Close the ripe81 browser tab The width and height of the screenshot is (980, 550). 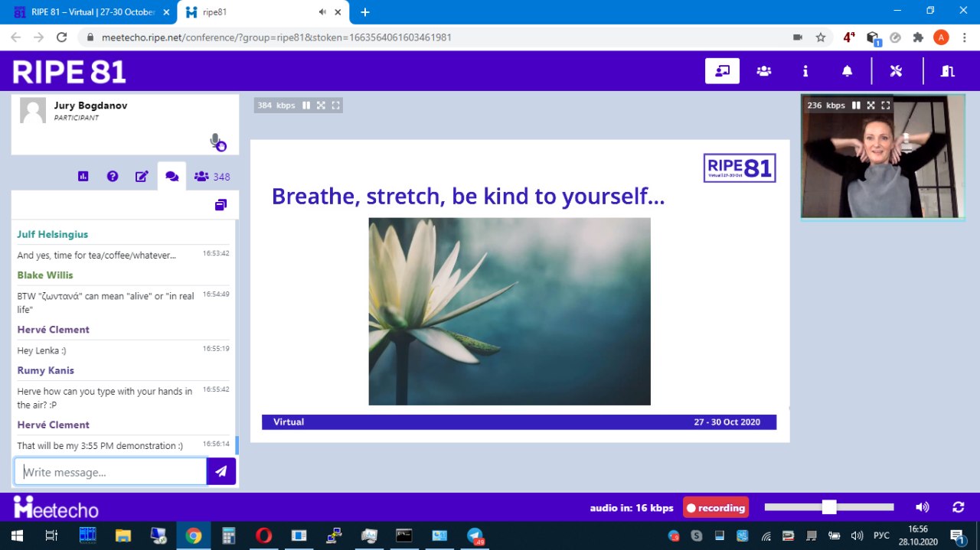point(338,12)
